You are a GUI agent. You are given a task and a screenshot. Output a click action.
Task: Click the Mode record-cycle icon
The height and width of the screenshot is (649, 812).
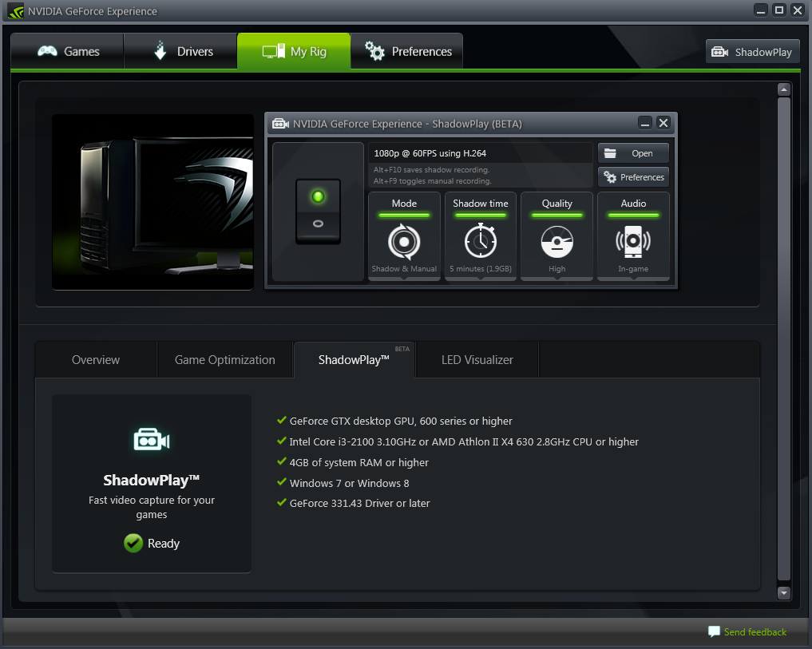coord(404,241)
